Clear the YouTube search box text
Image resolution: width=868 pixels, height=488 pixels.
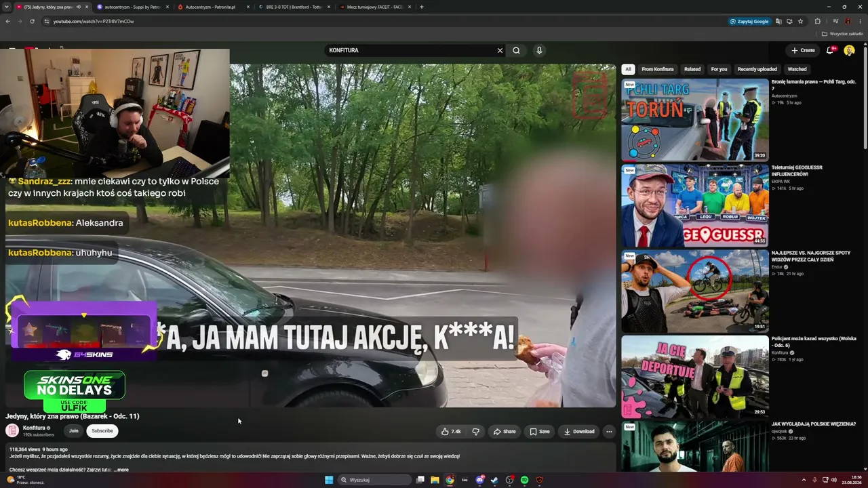500,50
